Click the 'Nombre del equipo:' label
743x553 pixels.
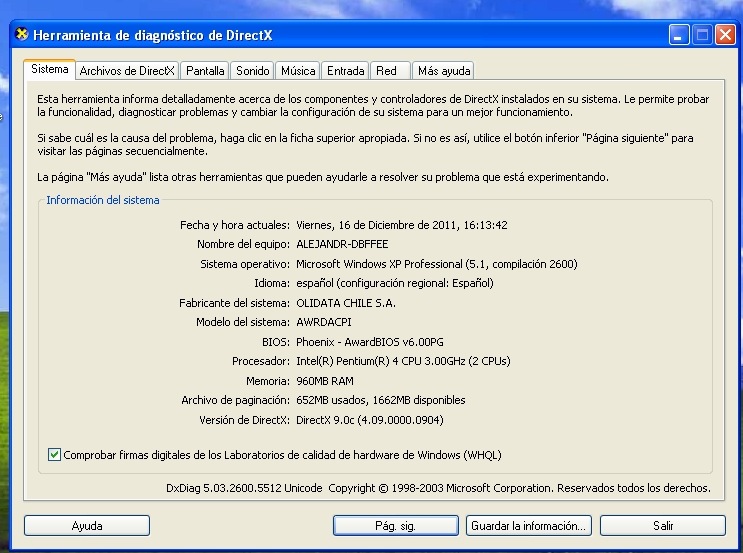[244, 244]
